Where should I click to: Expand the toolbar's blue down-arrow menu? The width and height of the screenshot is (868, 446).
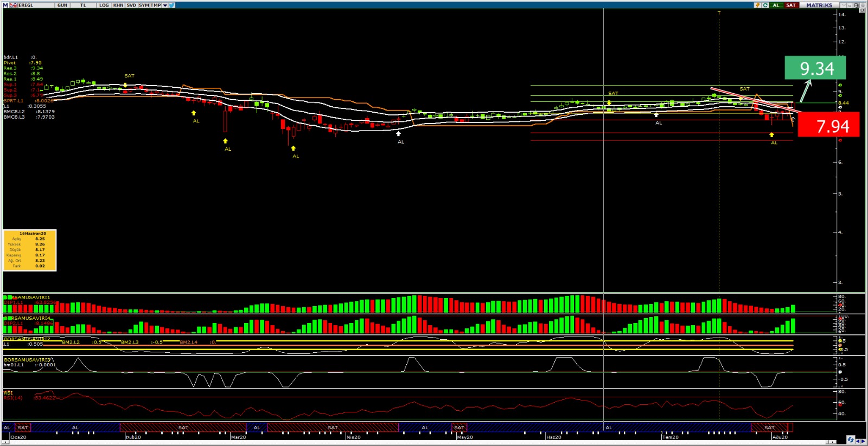point(165,5)
